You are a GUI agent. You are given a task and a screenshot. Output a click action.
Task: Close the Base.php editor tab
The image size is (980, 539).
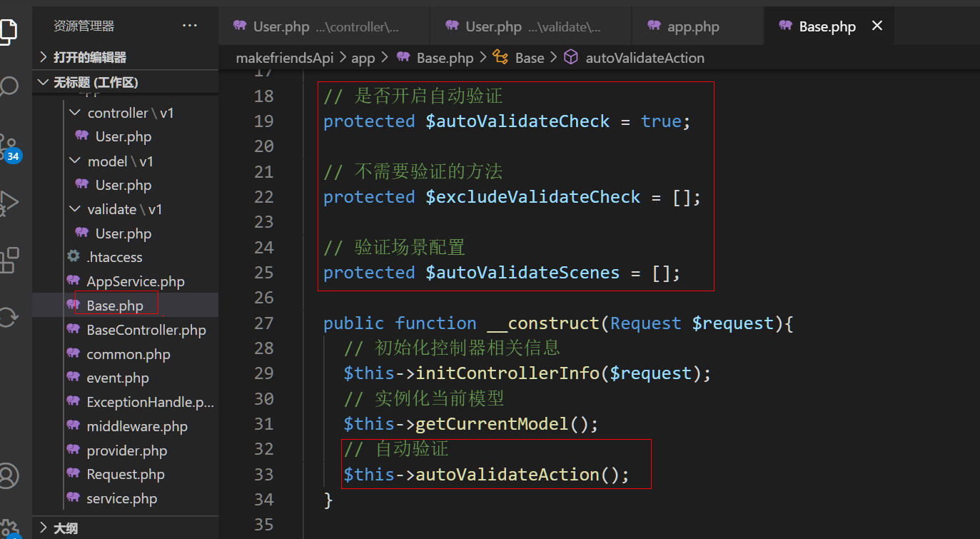pyautogui.click(x=877, y=26)
